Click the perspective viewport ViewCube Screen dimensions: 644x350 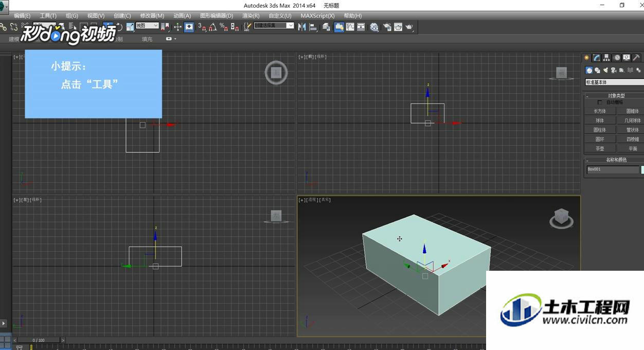pos(561,218)
